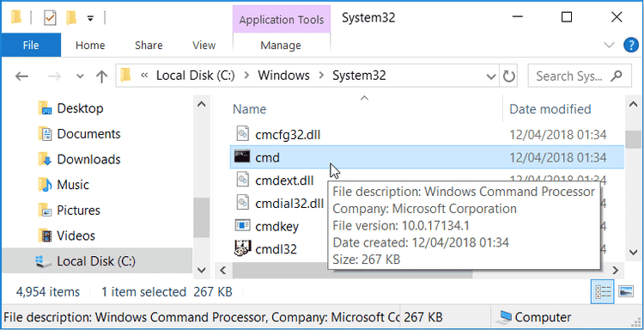Click the file list scroll down arrow
This screenshot has height=330, width=644.
[x=634, y=252]
